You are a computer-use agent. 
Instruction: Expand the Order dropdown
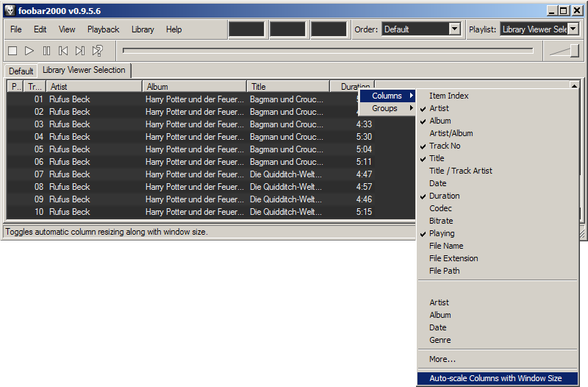pos(454,29)
